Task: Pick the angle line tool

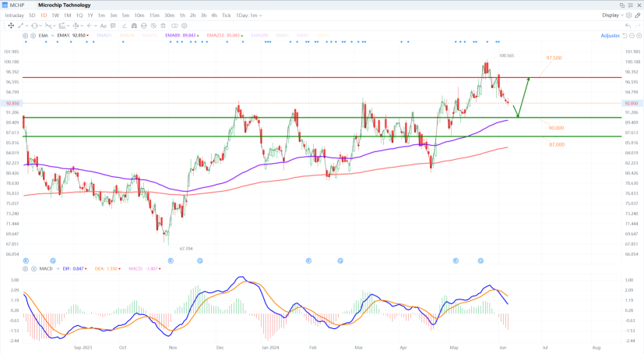Action: click(x=125, y=26)
